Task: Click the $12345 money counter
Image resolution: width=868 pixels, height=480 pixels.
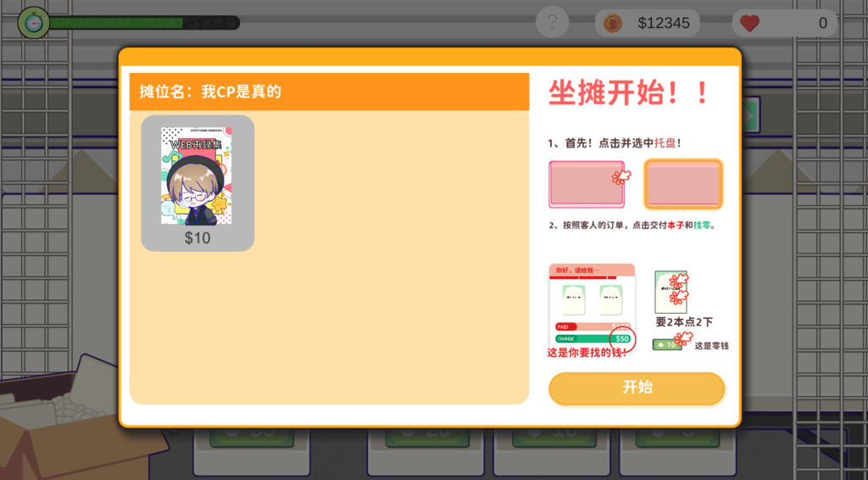Action: pos(663,23)
